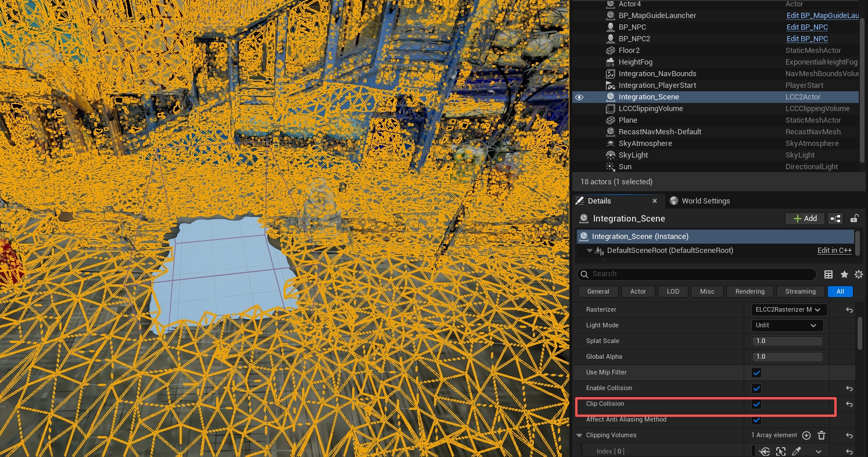Uncheck the Clip Collision checkbox
The image size is (868, 457).
tap(756, 404)
